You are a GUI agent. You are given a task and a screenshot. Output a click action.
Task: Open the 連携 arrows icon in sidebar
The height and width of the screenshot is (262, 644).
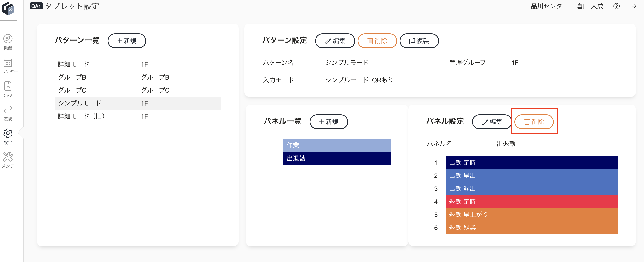click(x=8, y=110)
